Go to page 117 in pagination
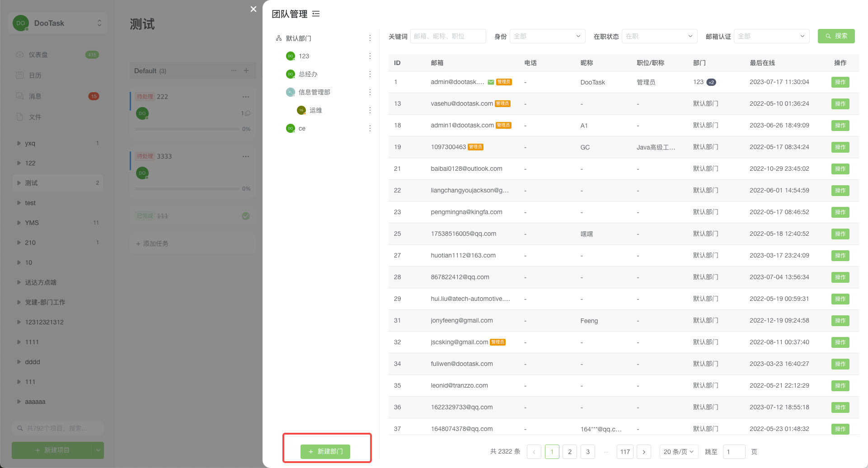 [x=625, y=452]
